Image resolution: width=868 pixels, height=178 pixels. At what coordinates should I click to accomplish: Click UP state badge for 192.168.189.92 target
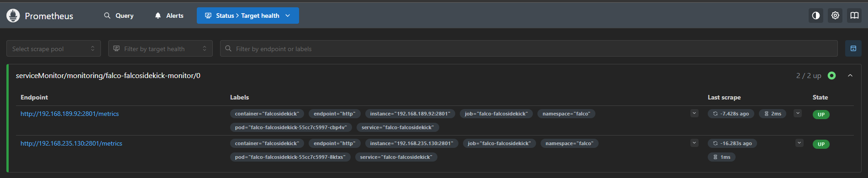point(821,115)
